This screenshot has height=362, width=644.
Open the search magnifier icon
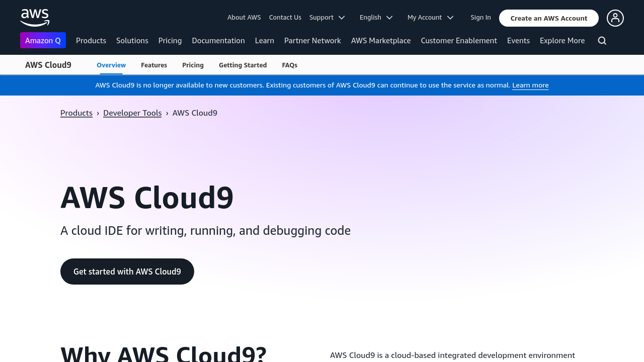point(602,41)
